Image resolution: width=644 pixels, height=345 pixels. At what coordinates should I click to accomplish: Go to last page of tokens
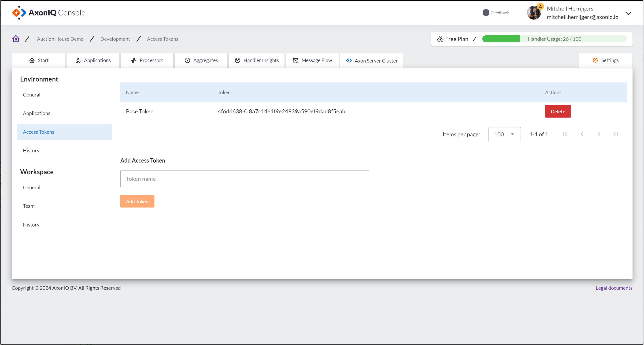pos(616,134)
